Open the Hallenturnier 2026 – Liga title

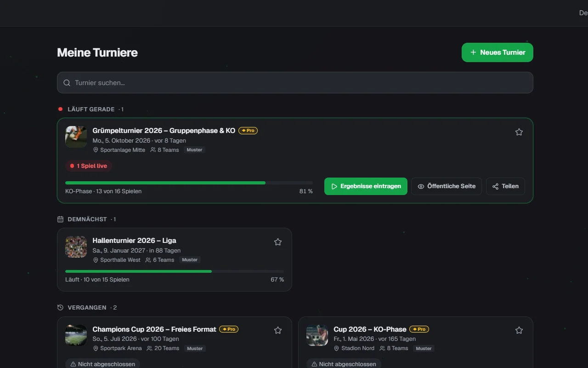tap(135, 241)
